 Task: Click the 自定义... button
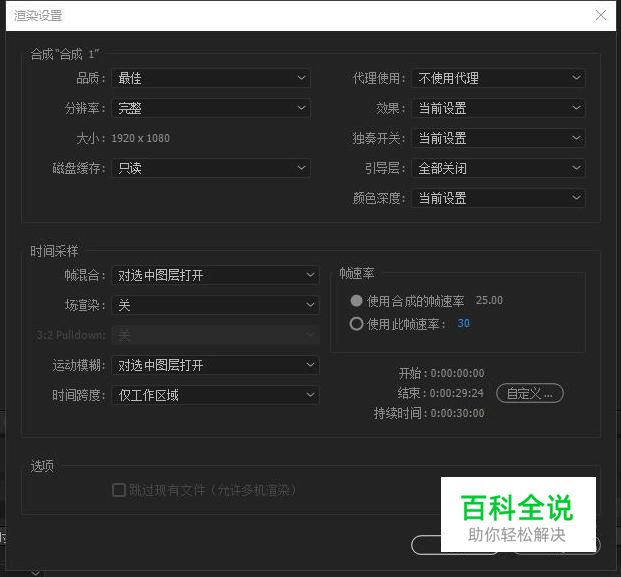[530, 393]
